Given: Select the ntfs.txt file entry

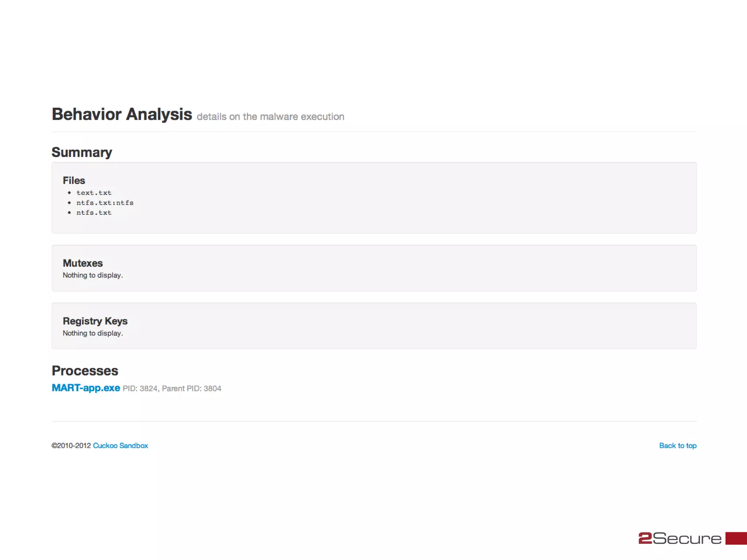Looking at the screenshot, I should click(94, 213).
